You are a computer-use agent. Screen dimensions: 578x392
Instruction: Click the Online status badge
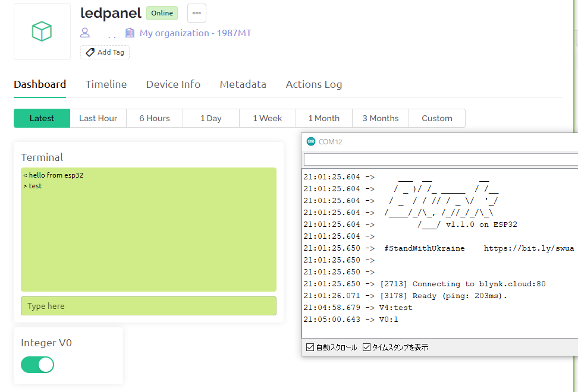pos(162,13)
